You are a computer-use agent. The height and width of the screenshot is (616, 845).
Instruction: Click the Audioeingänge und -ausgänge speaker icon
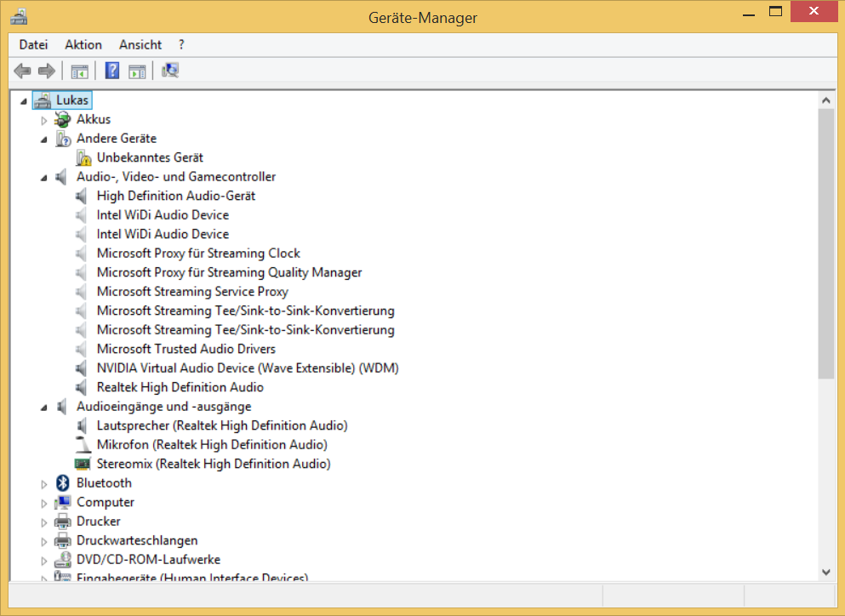click(62, 407)
